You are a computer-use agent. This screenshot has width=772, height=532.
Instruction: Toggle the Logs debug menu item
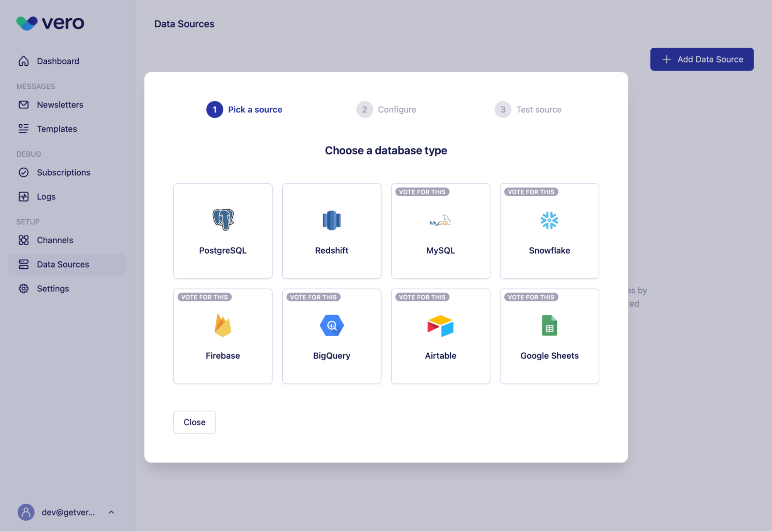pos(46,197)
